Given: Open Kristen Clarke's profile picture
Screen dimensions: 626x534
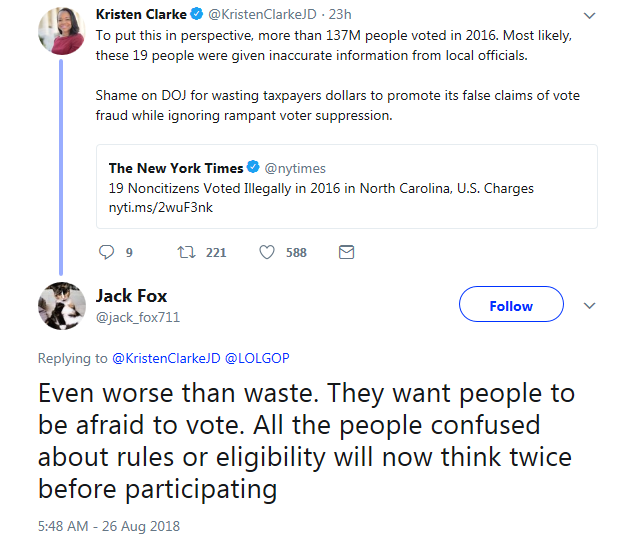Looking at the screenshot, I should click(x=61, y=31).
